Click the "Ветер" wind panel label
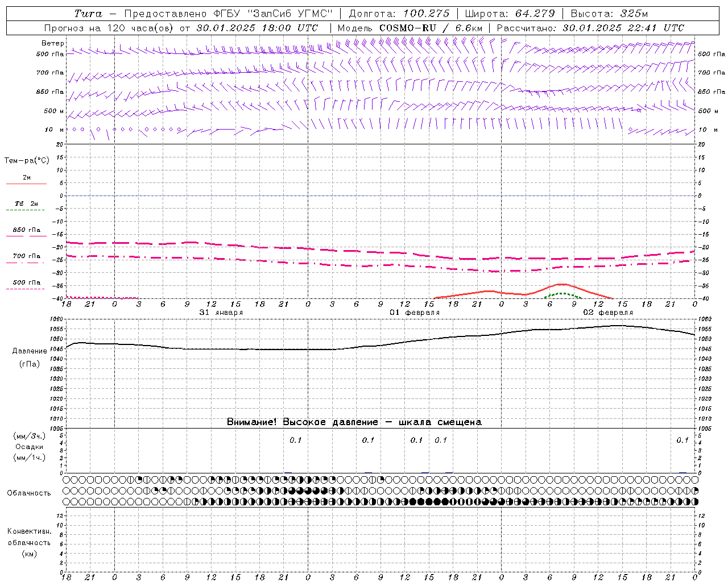The height and width of the screenshot is (582, 728). pos(53,43)
